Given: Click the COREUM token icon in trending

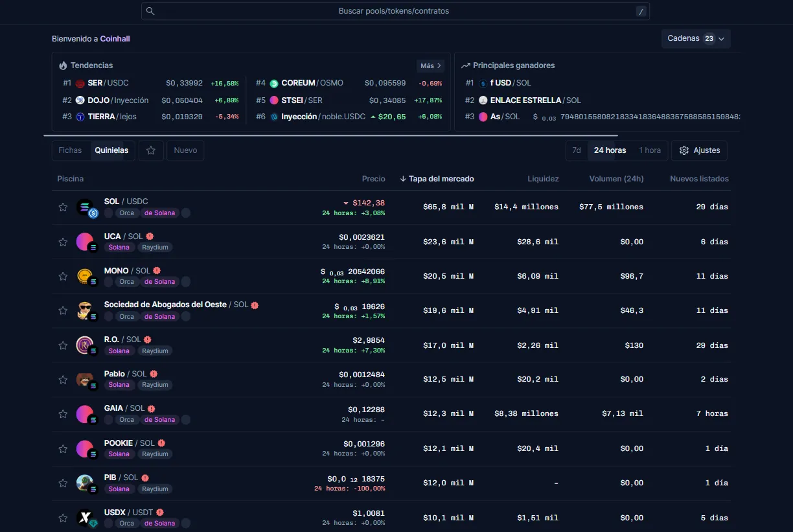Looking at the screenshot, I should click(275, 83).
